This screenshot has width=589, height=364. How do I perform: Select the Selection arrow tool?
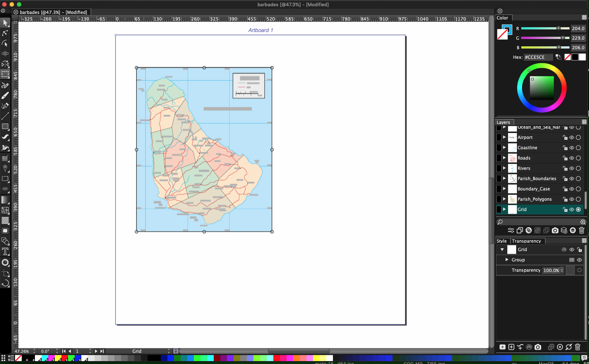tap(5, 23)
